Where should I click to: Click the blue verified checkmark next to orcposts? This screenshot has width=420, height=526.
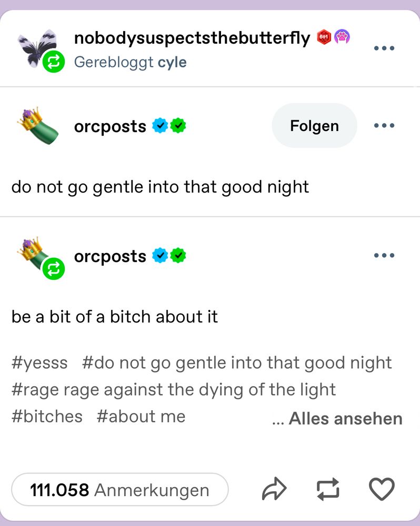[160, 125]
